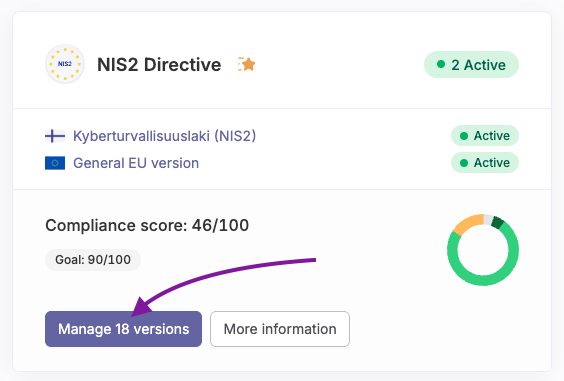The height and width of the screenshot is (381, 564).
Task: Click the EU flag icon
Action: [x=55, y=163]
